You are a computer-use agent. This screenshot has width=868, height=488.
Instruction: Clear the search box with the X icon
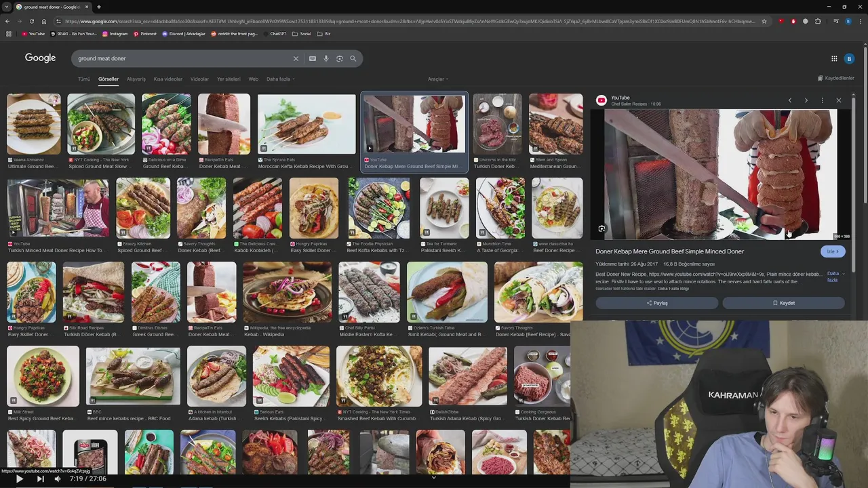click(296, 58)
